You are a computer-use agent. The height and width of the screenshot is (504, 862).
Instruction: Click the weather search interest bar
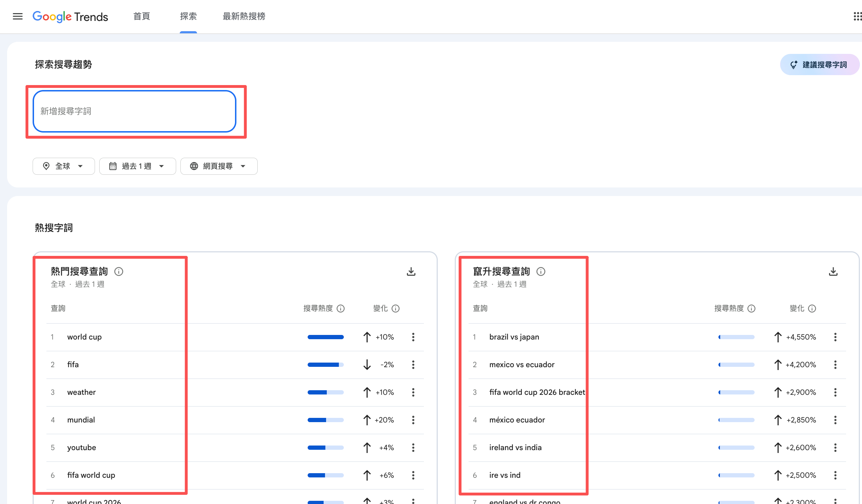[326, 392]
